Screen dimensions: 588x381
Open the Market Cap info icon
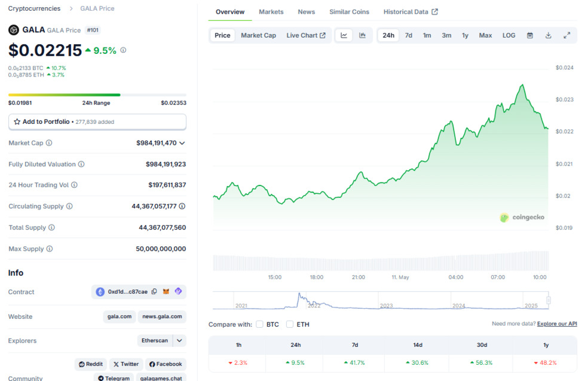(x=49, y=142)
